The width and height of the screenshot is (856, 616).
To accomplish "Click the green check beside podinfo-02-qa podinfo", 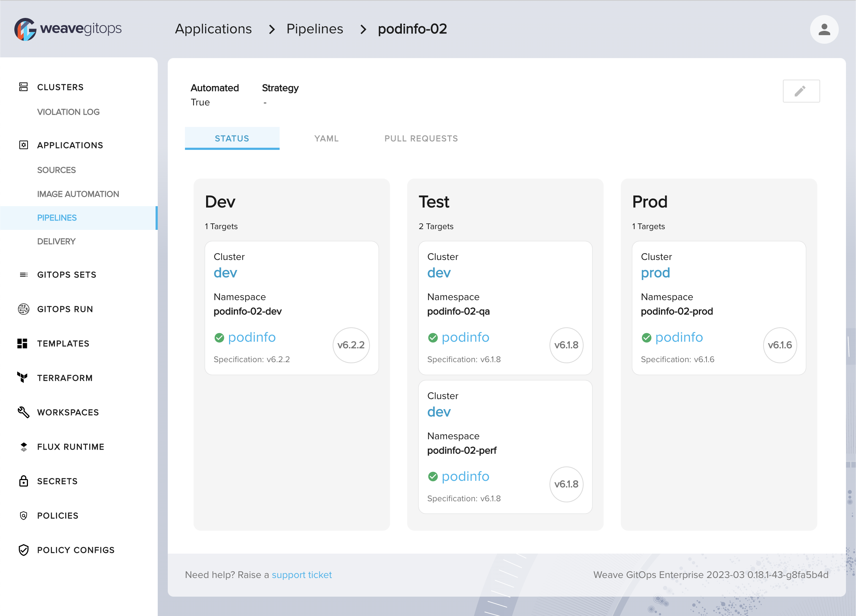I will pos(433,337).
